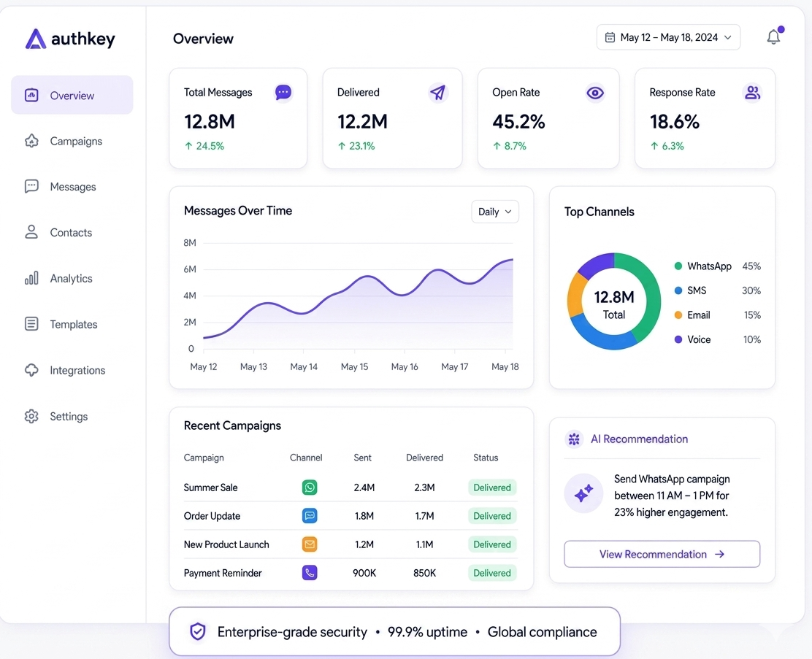Screen dimensions: 812x659
Task: Open Contacts from the sidebar
Action: coord(72,232)
